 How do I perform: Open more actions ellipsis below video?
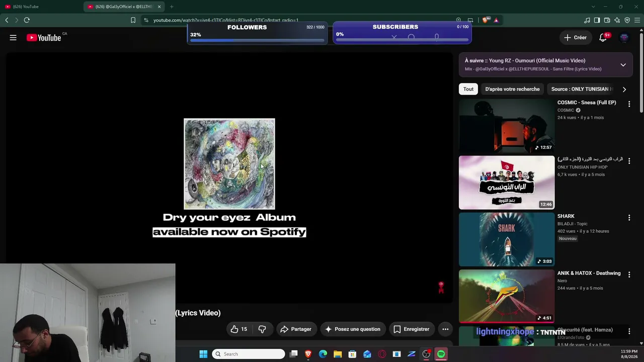[x=445, y=329]
